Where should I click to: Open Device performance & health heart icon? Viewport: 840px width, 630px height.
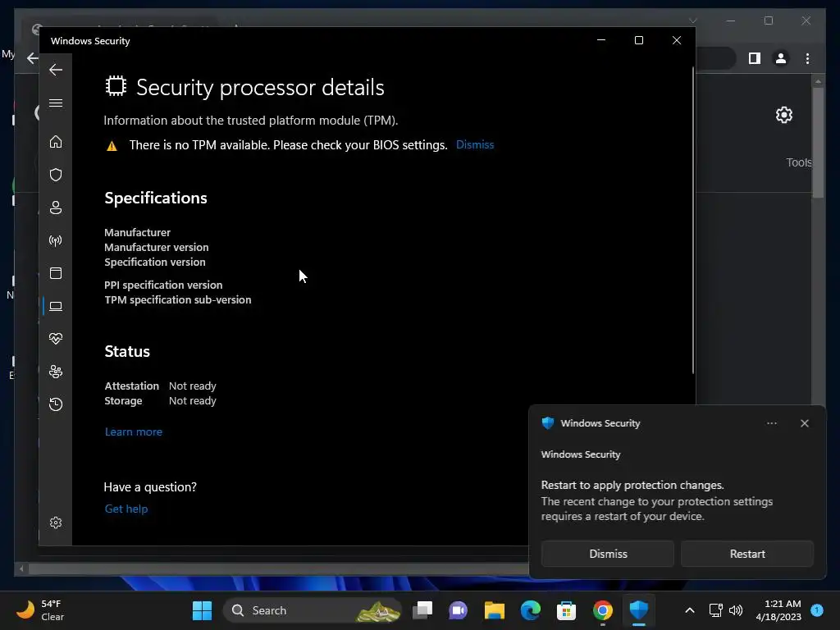(56, 339)
